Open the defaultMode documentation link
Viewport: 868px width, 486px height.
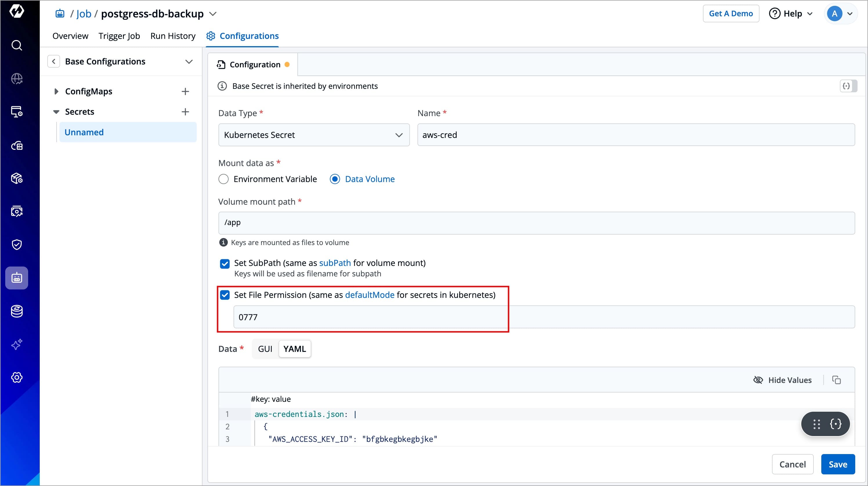369,295
